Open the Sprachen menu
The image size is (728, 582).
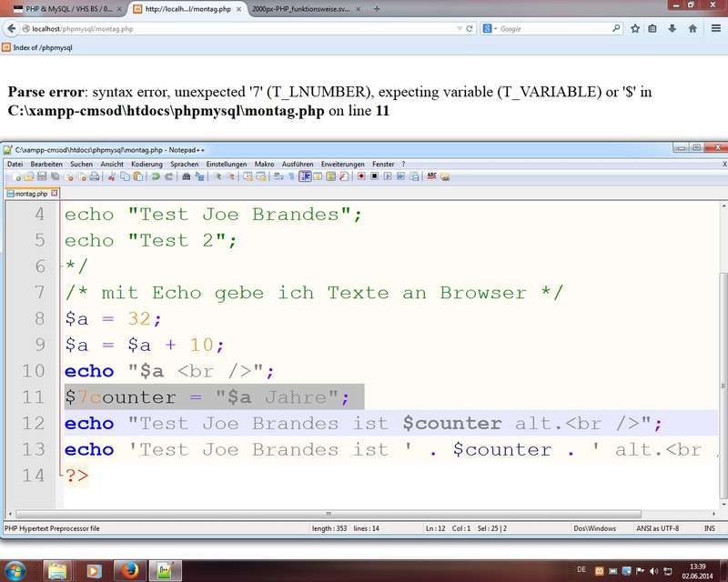tap(186, 164)
